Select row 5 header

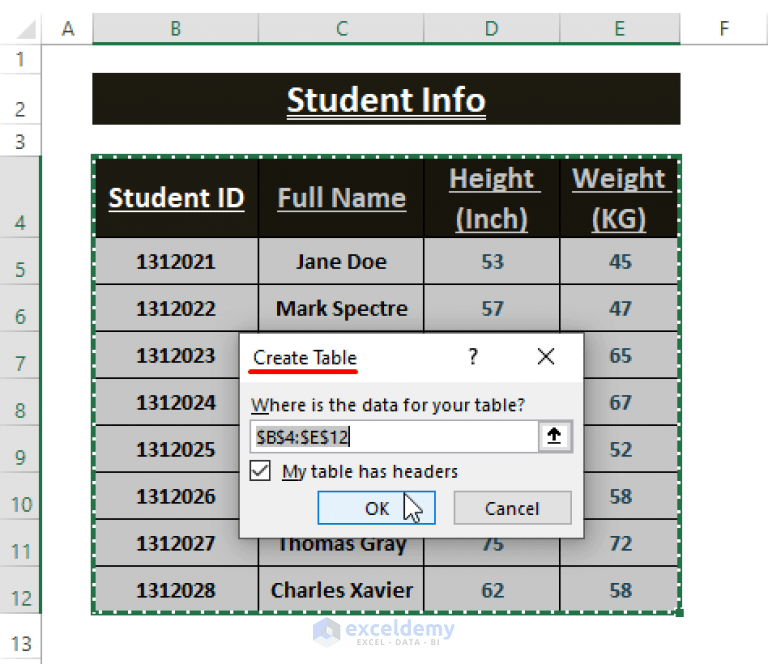click(x=20, y=262)
